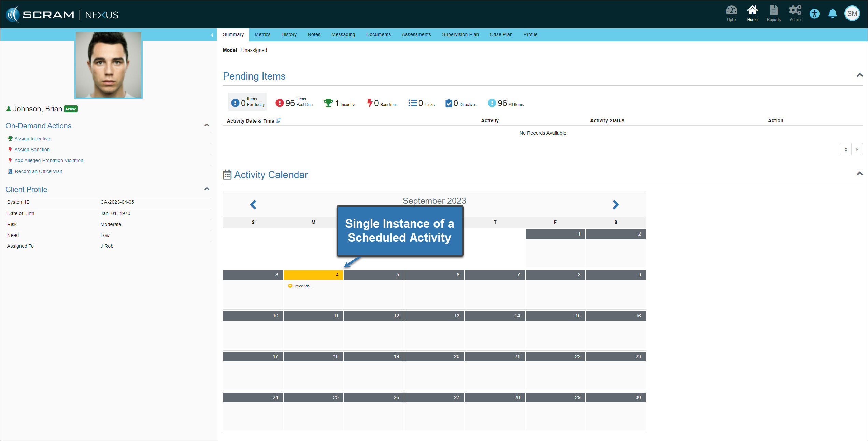Screen dimensions: 868x441
Task: Open the Assessments tab
Action: pos(416,34)
